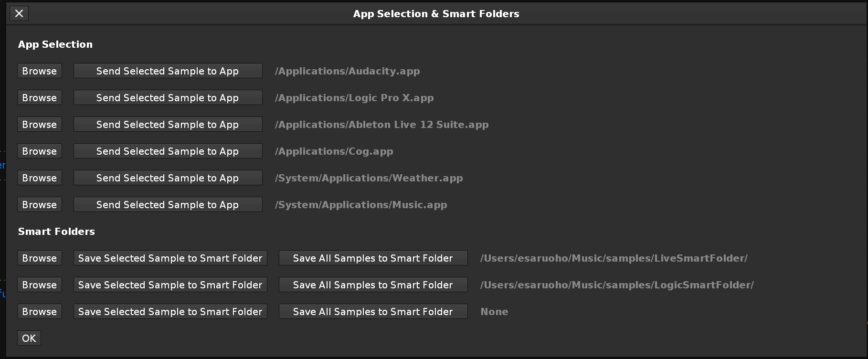Image resolution: width=868 pixels, height=359 pixels.
Task: Browse for the Audacity app path
Action: click(40, 71)
